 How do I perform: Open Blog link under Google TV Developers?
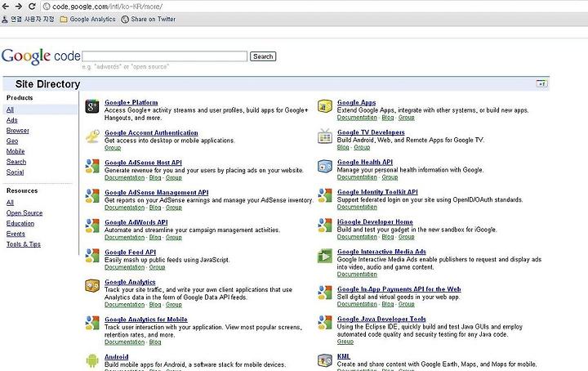[343, 147]
